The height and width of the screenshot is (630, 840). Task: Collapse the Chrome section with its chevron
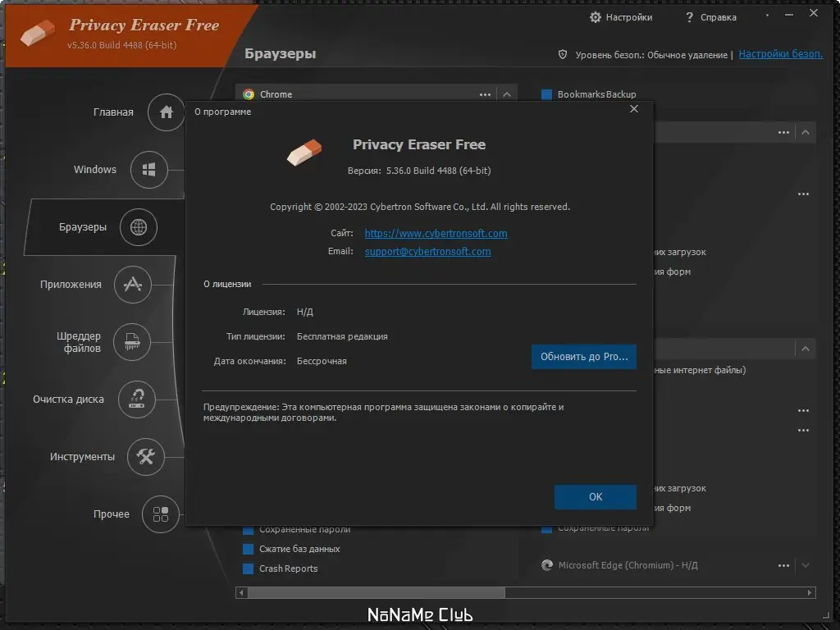[509, 94]
